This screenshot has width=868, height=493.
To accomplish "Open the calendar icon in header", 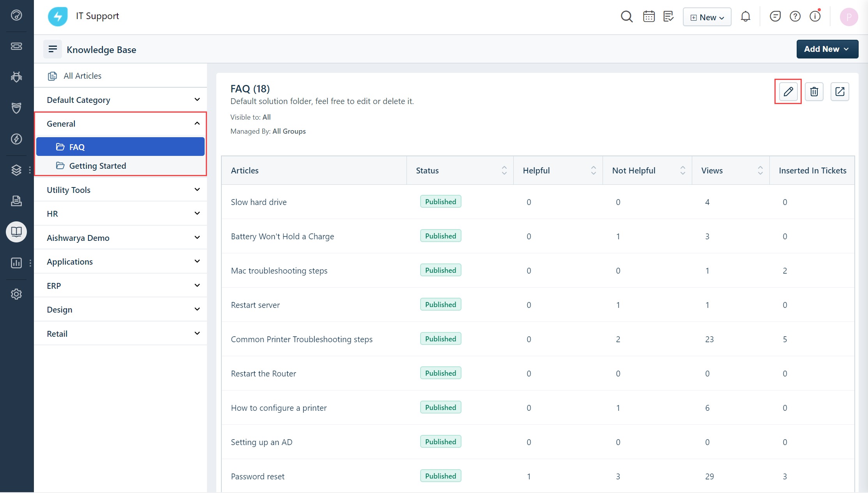I will tap(649, 17).
